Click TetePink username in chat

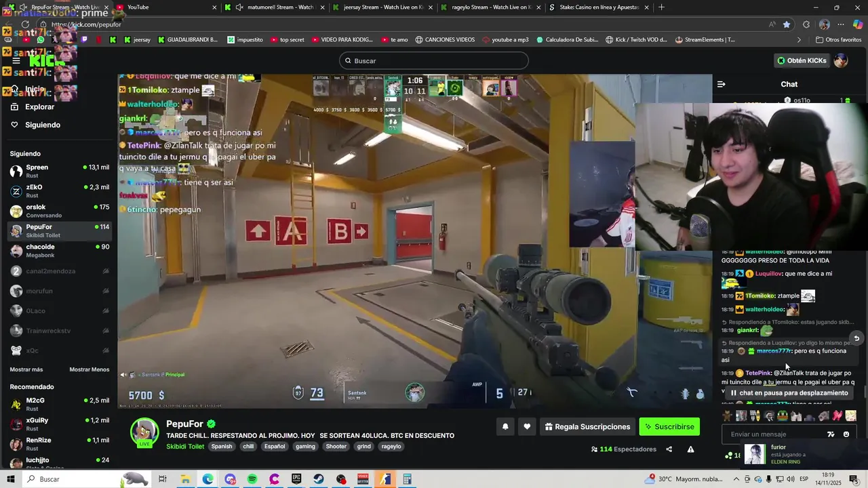point(758,373)
